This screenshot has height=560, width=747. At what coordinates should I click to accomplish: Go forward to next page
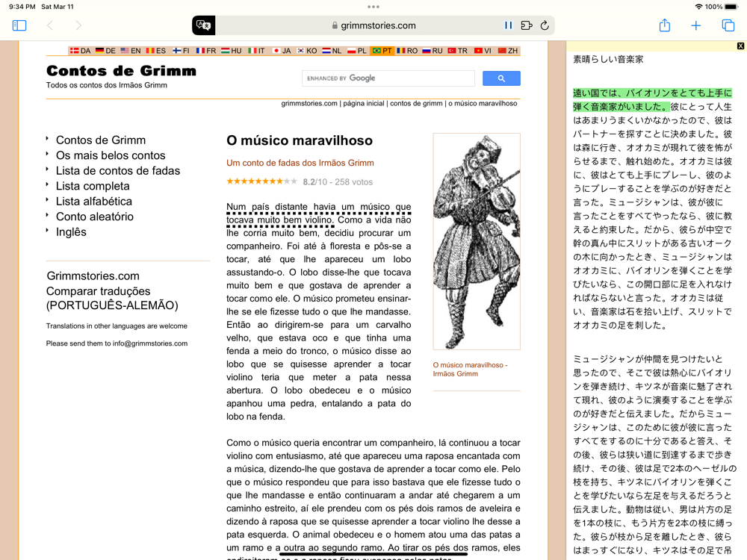(x=78, y=25)
